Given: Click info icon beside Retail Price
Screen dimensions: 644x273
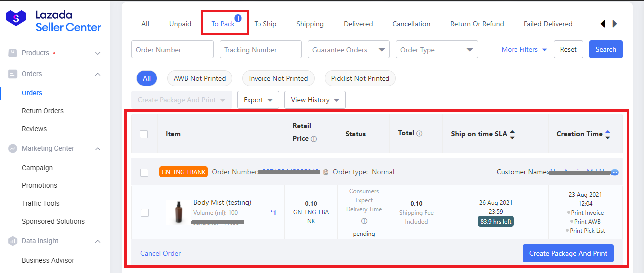Looking at the screenshot, I should tap(314, 139).
